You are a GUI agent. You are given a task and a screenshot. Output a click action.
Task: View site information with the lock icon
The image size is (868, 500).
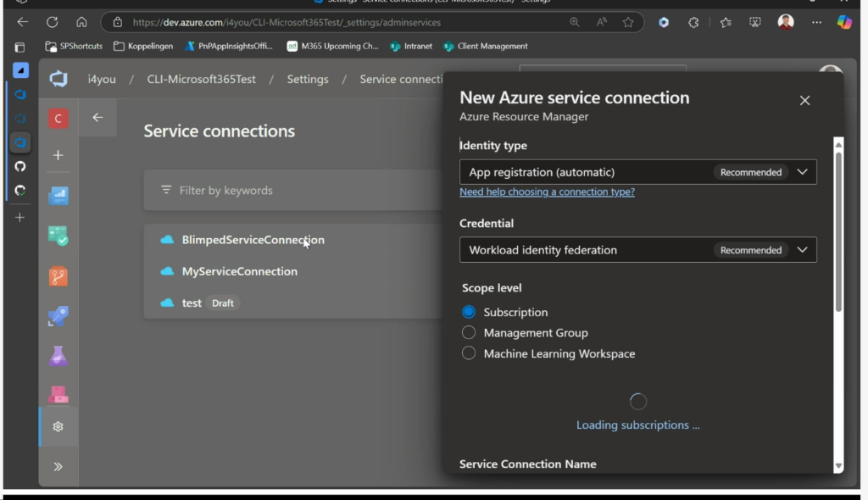click(x=117, y=22)
